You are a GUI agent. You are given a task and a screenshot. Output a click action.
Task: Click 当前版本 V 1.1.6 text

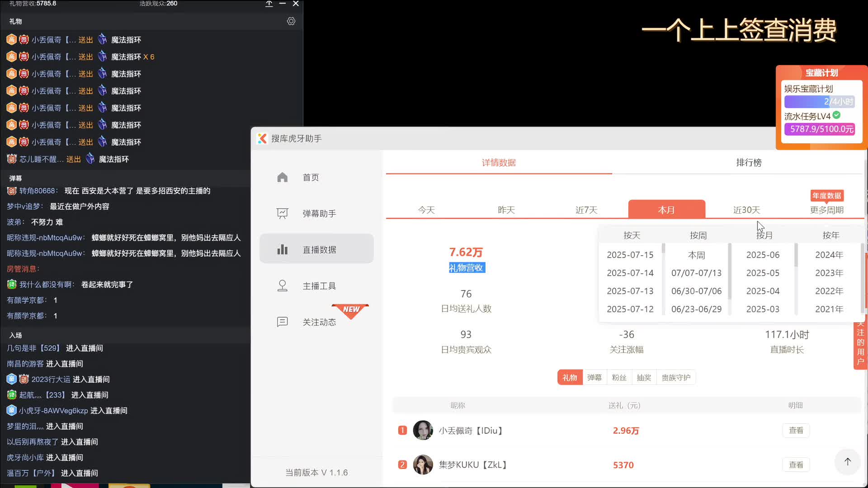tap(316, 473)
